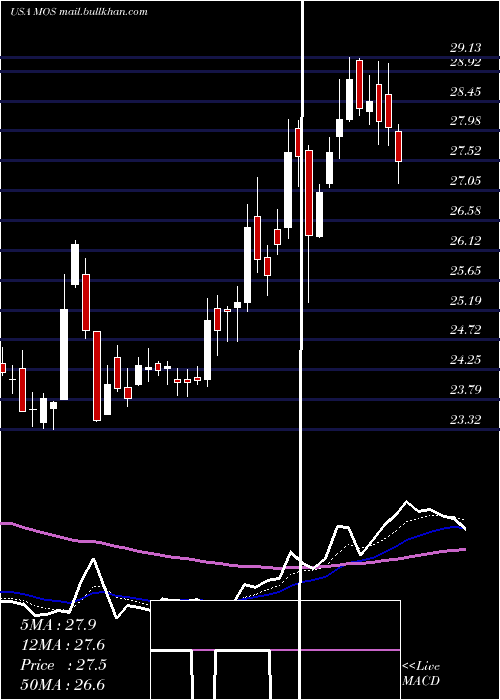Click the 24.72 price axis label
The image size is (500, 700).
[x=466, y=330]
